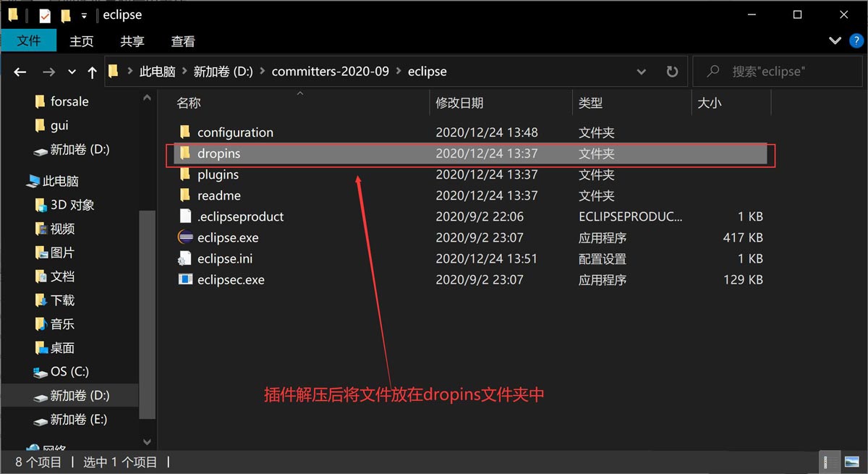
Task: Open the 文件 ribbon tab
Action: [x=29, y=41]
